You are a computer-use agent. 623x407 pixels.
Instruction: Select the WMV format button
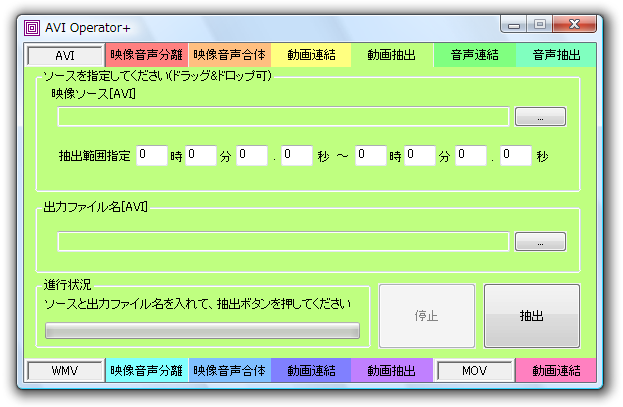[65, 371]
